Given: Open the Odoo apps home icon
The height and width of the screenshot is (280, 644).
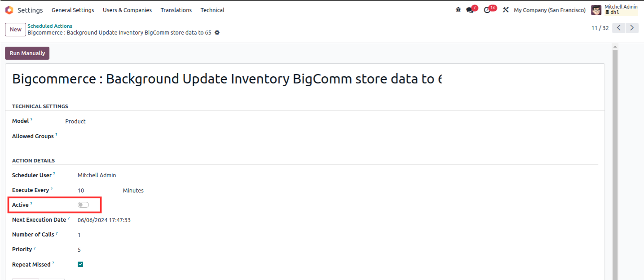Looking at the screenshot, I should tap(9, 10).
